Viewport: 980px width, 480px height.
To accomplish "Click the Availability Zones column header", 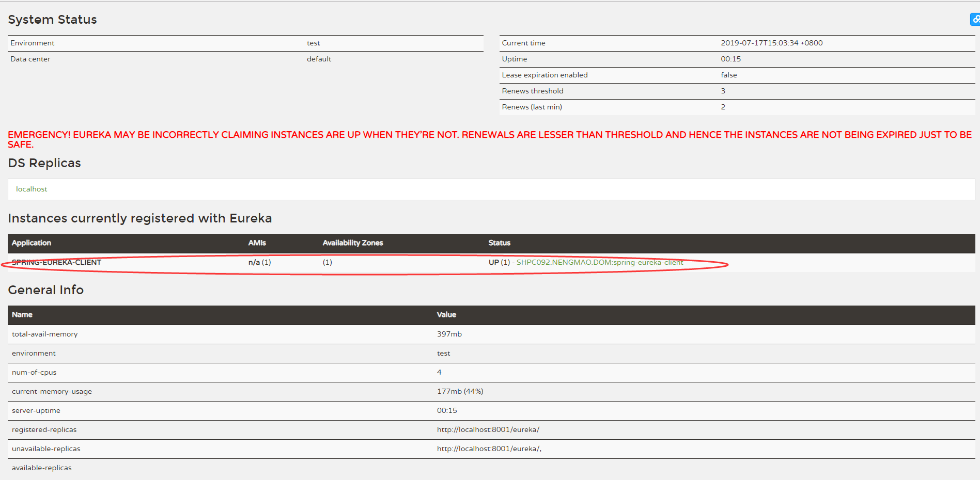I will pos(353,243).
